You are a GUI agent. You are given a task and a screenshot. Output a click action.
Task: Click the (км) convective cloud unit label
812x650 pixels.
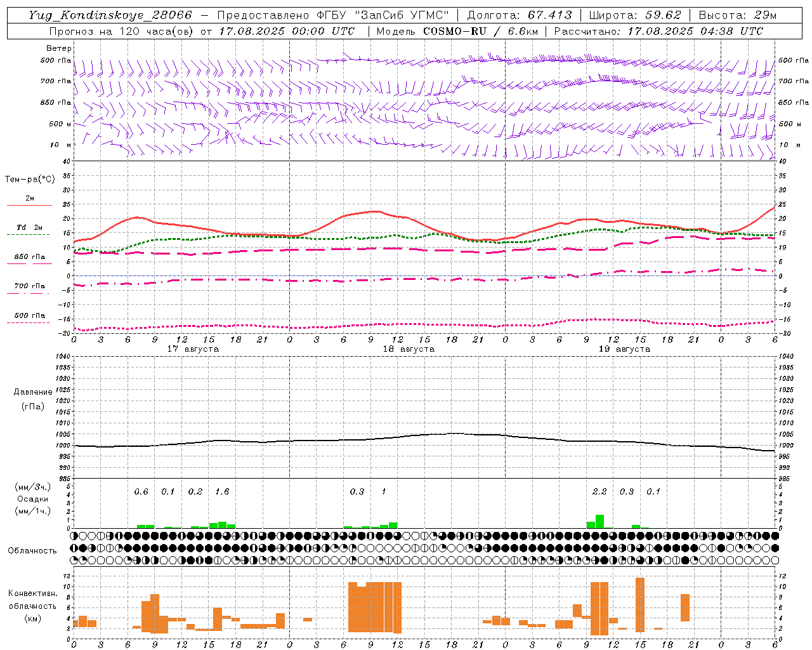pyautogui.click(x=32, y=618)
